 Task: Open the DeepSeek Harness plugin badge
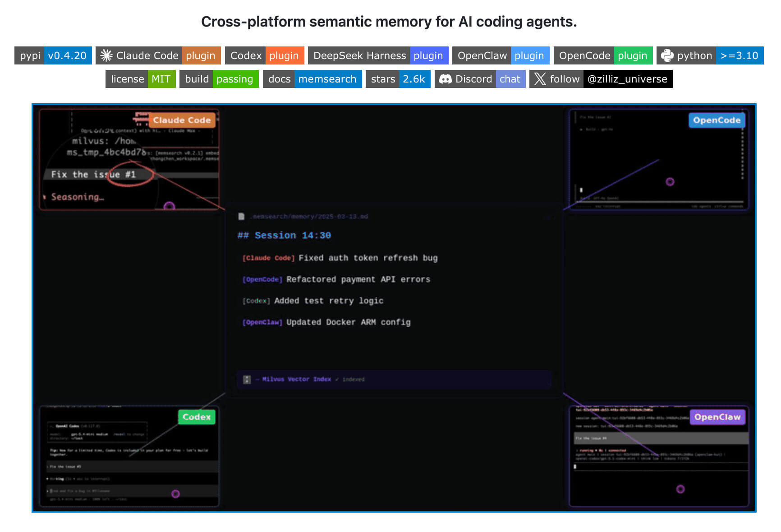[378, 55]
